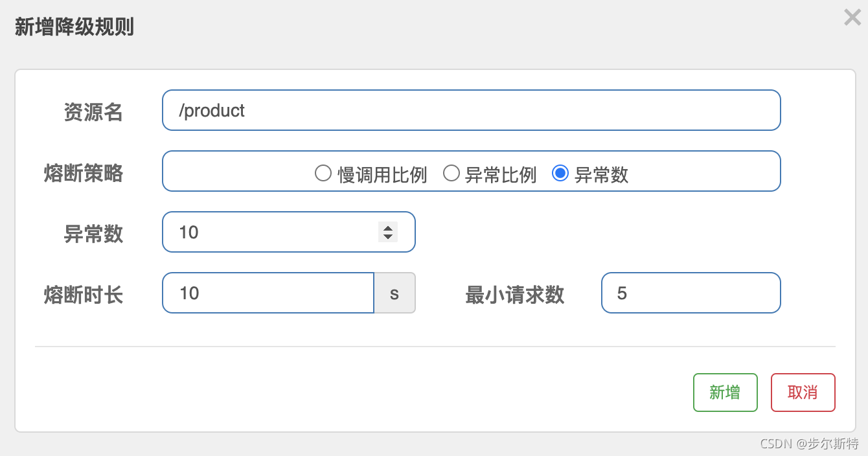Click the 熔断策略 field label

pos(84,173)
